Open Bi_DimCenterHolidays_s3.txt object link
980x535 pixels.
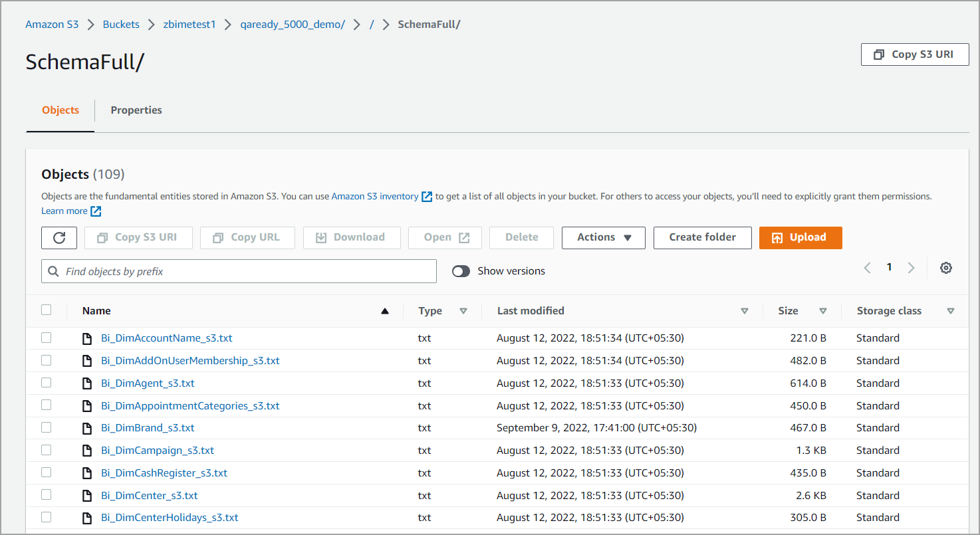pyautogui.click(x=170, y=518)
